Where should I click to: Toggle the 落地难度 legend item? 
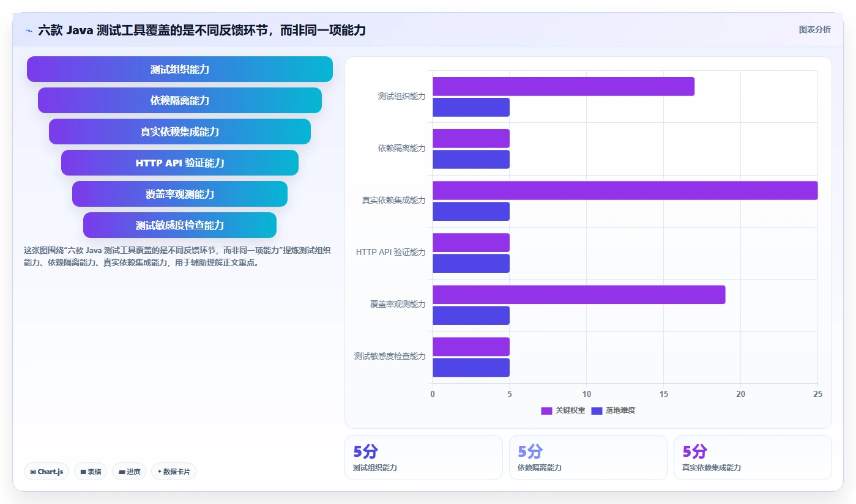614,410
